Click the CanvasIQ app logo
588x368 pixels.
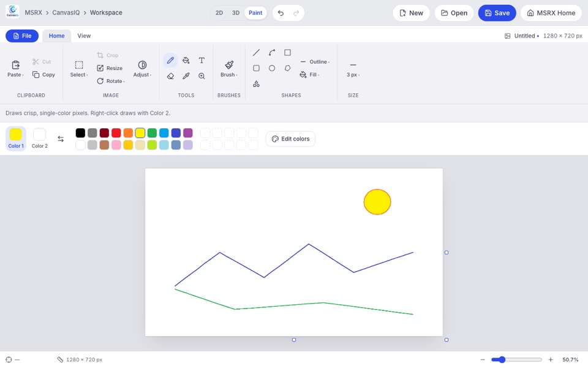click(x=12, y=11)
